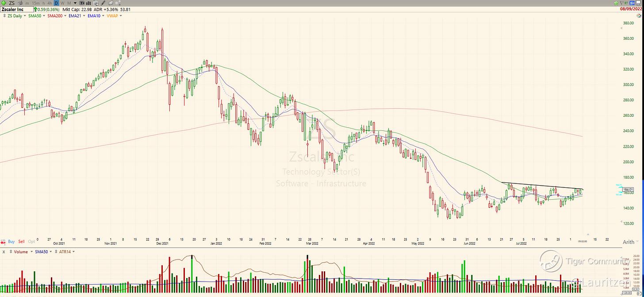
Task: Open the ZS Daily dropdown
Action: [24, 15]
